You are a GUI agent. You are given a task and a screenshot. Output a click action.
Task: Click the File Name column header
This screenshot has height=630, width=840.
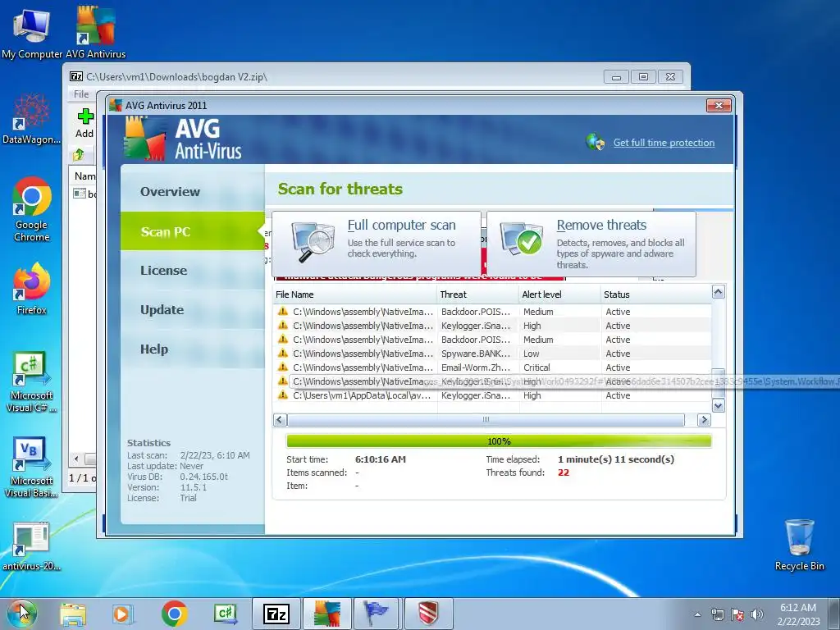pyautogui.click(x=354, y=294)
